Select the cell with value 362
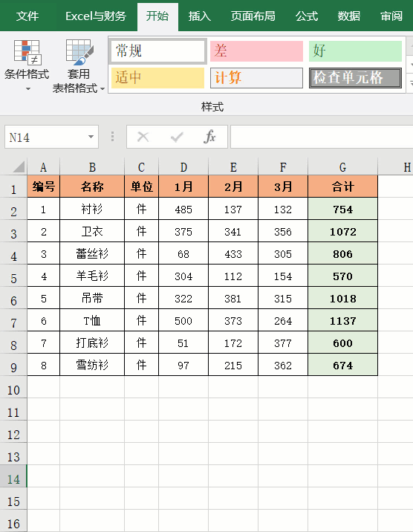The image size is (413, 532). click(283, 365)
